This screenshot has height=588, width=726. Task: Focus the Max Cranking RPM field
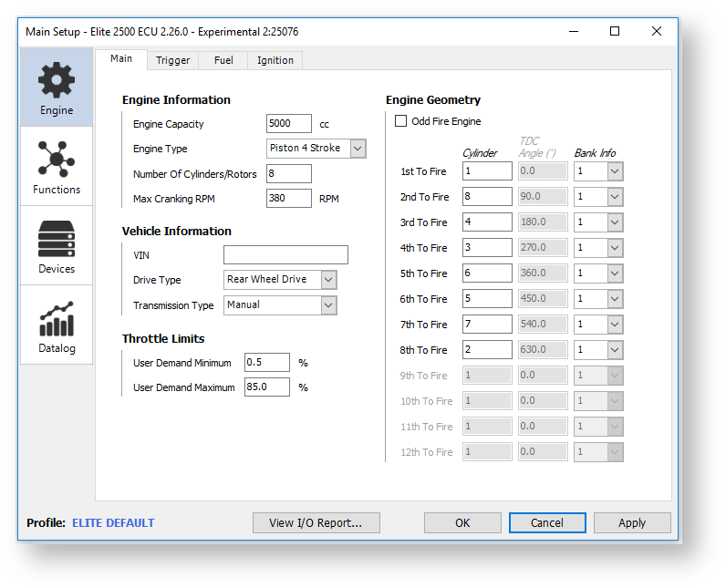[289, 198]
